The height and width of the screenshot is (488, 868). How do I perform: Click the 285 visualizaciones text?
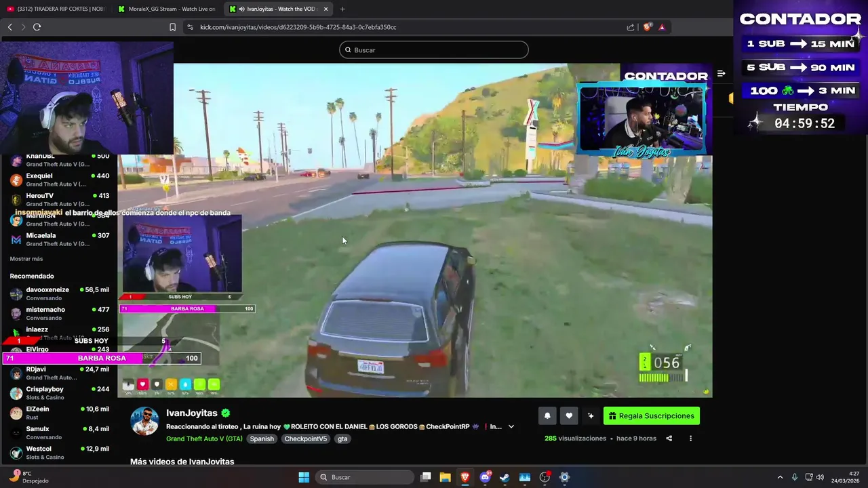click(x=575, y=439)
